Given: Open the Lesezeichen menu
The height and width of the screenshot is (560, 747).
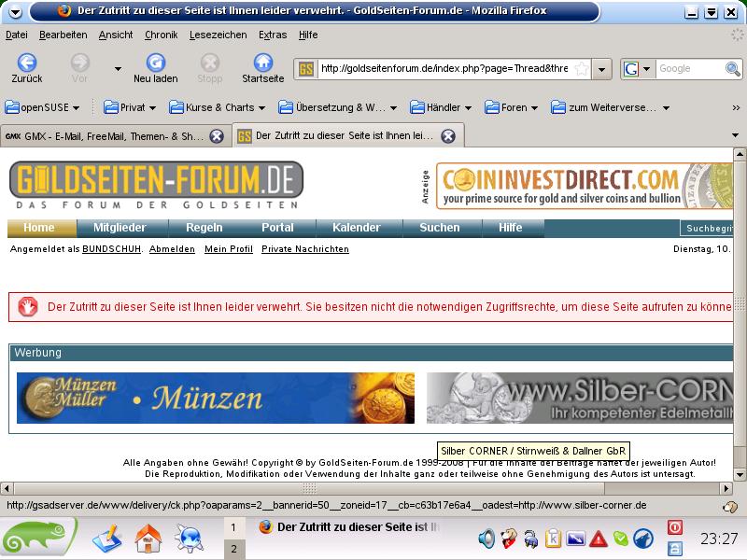Looking at the screenshot, I should pos(218,35).
